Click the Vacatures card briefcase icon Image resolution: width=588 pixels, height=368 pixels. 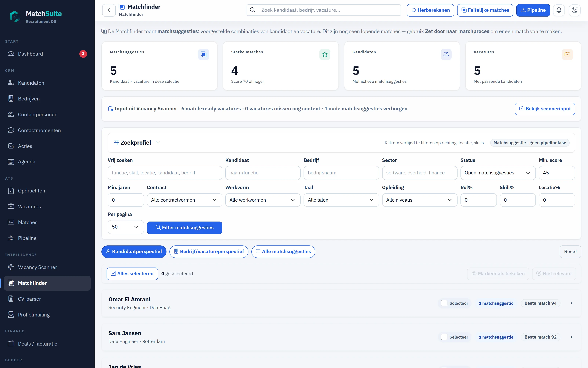coord(567,54)
